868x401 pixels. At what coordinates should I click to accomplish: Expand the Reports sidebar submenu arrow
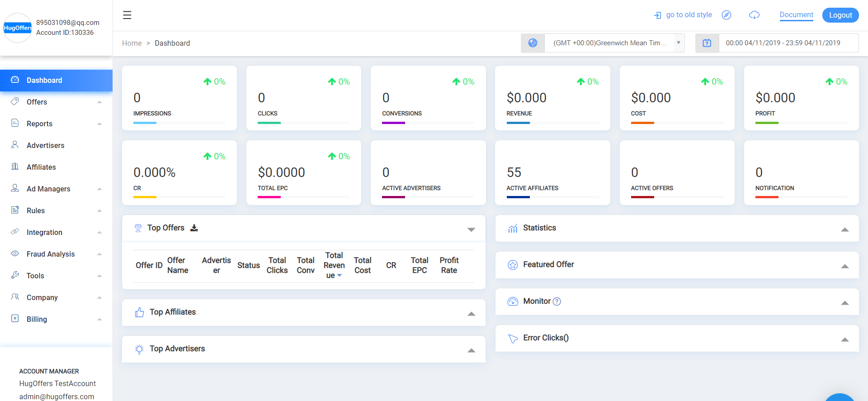99,124
